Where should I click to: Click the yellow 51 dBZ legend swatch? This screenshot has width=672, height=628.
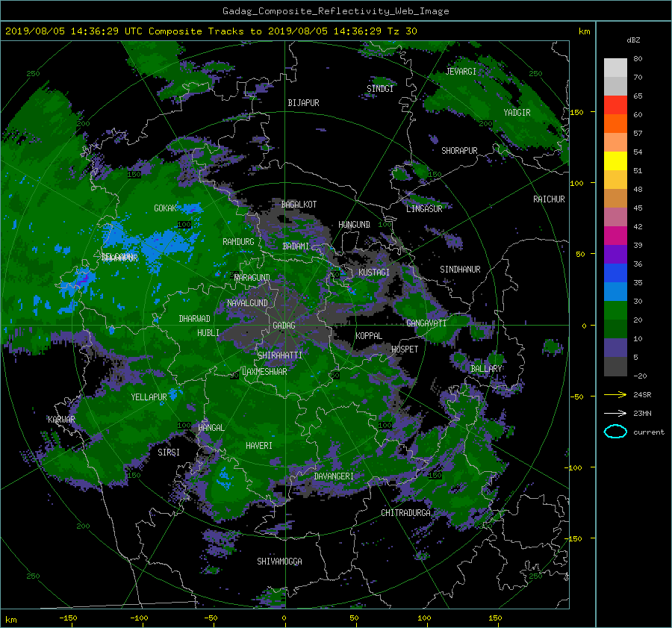[x=615, y=161]
